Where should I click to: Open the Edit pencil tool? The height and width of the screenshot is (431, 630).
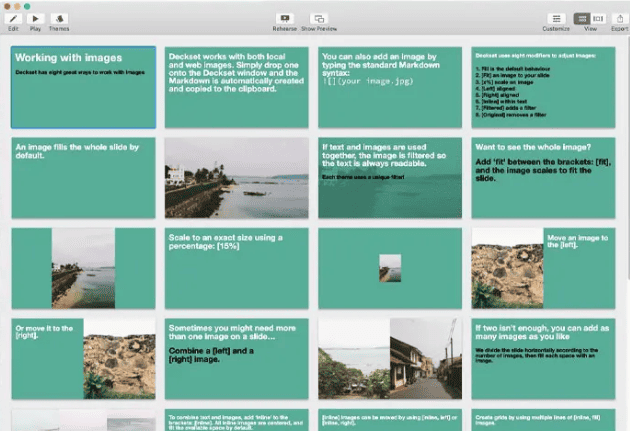[13, 18]
